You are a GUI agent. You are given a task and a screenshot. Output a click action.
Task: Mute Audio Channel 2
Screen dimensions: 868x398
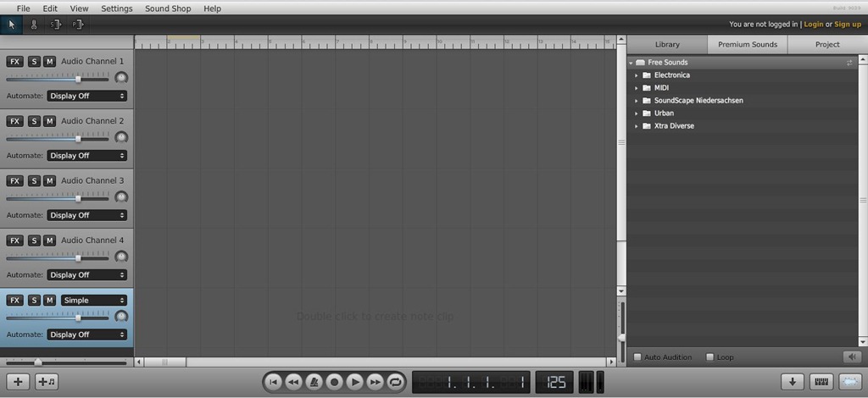50,122
